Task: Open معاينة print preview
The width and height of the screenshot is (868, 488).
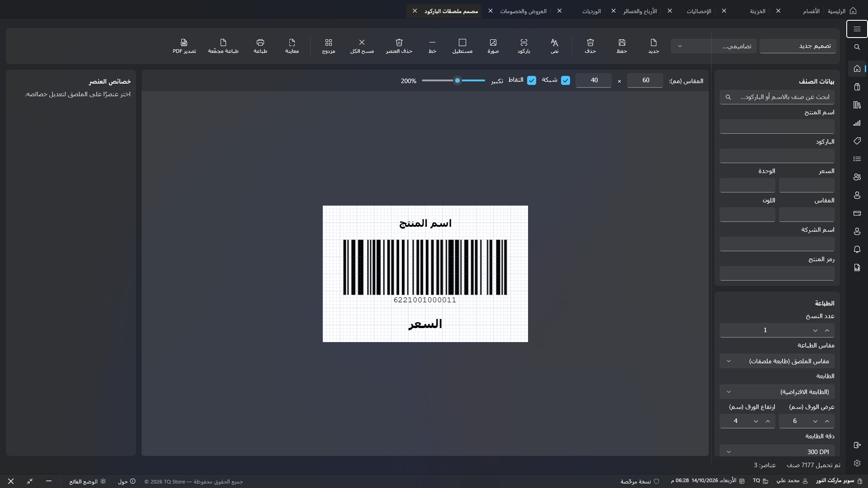Action: 292,46
